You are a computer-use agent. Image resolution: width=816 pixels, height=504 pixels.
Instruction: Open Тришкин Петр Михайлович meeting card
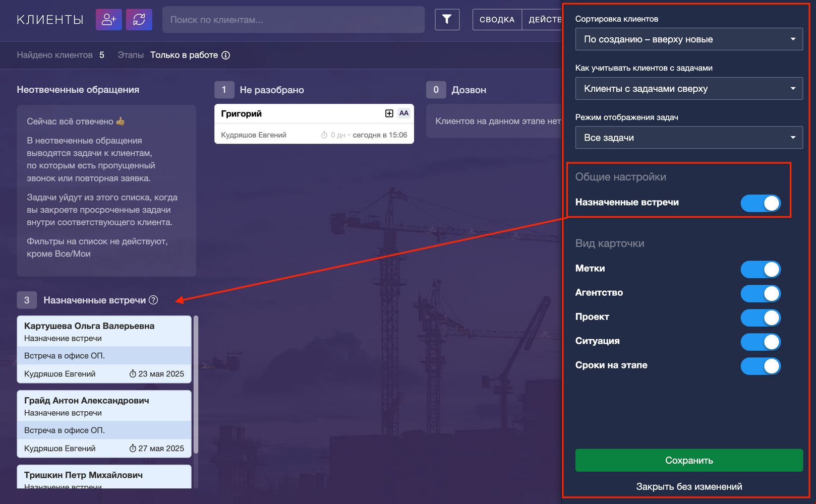coord(104,477)
